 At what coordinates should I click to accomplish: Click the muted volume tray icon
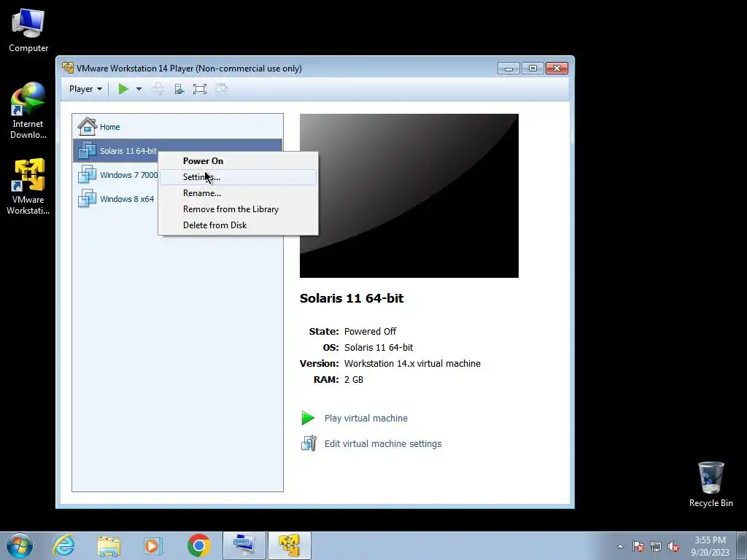point(673,546)
